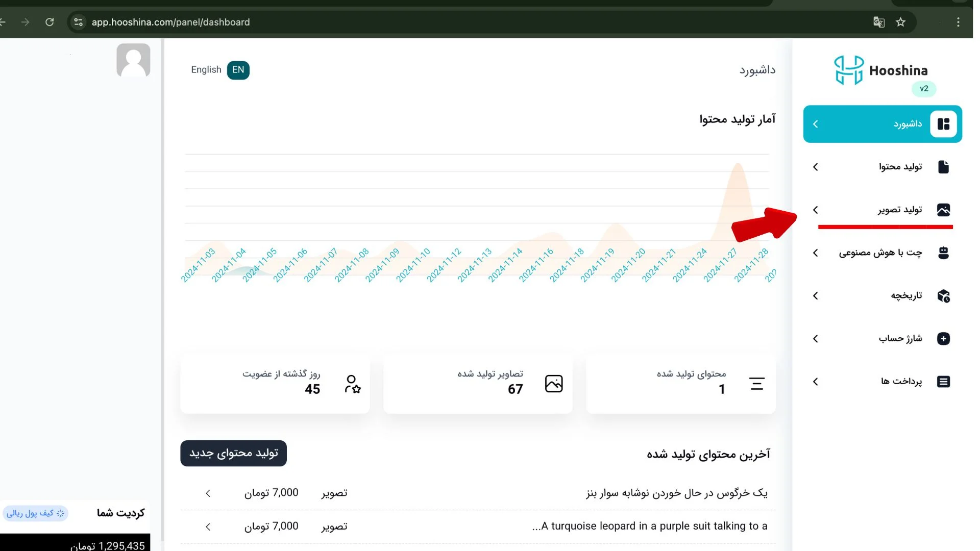Toggle English language switch button
The image size is (980, 551).
tap(238, 69)
